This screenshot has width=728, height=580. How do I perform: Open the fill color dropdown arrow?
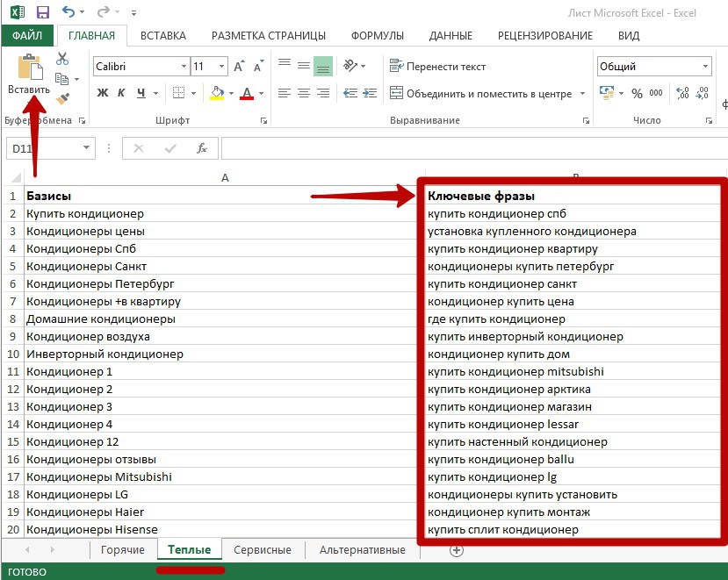click(231, 93)
